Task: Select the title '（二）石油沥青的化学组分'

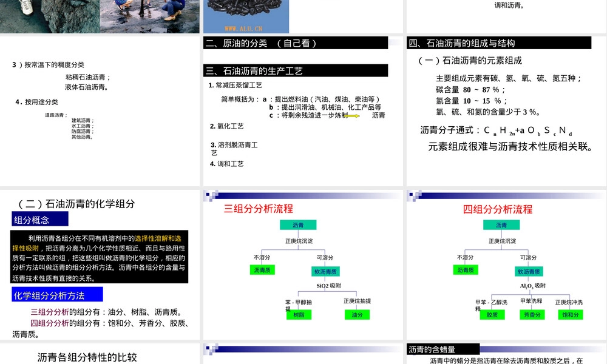Action: tap(76, 204)
